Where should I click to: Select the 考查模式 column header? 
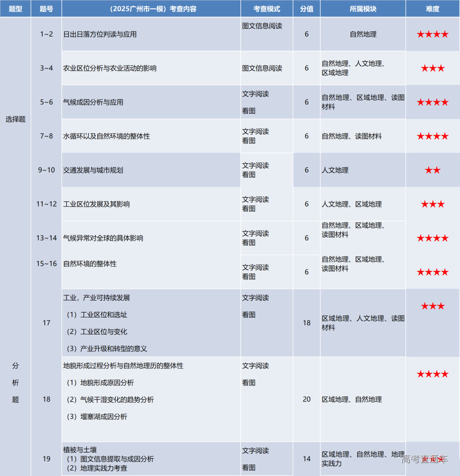(267, 9)
